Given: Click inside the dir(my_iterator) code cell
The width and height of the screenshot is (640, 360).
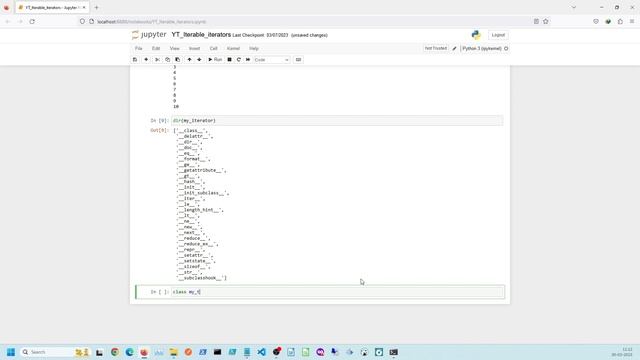Looking at the screenshot, I should [337, 120].
